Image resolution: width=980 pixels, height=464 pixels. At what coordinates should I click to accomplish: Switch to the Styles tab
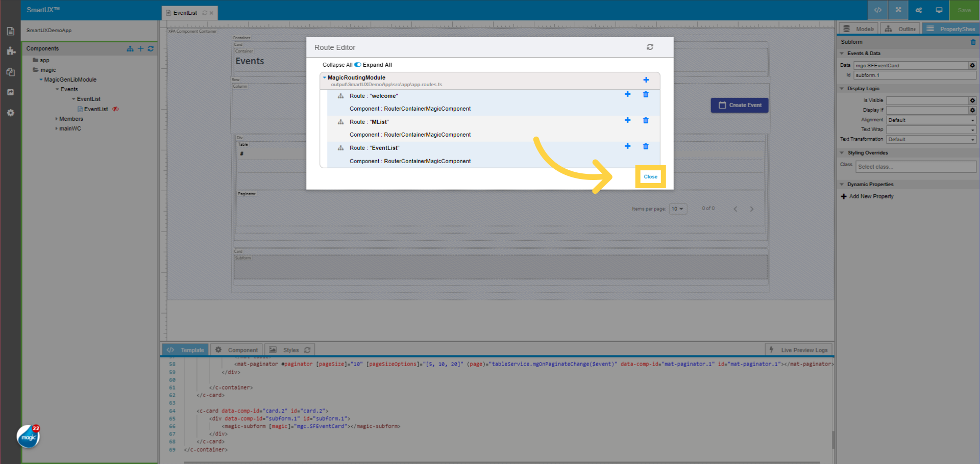290,350
